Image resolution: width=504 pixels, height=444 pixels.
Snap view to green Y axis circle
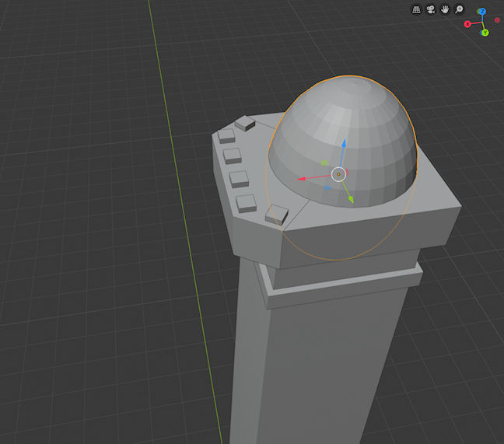point(485,33)
